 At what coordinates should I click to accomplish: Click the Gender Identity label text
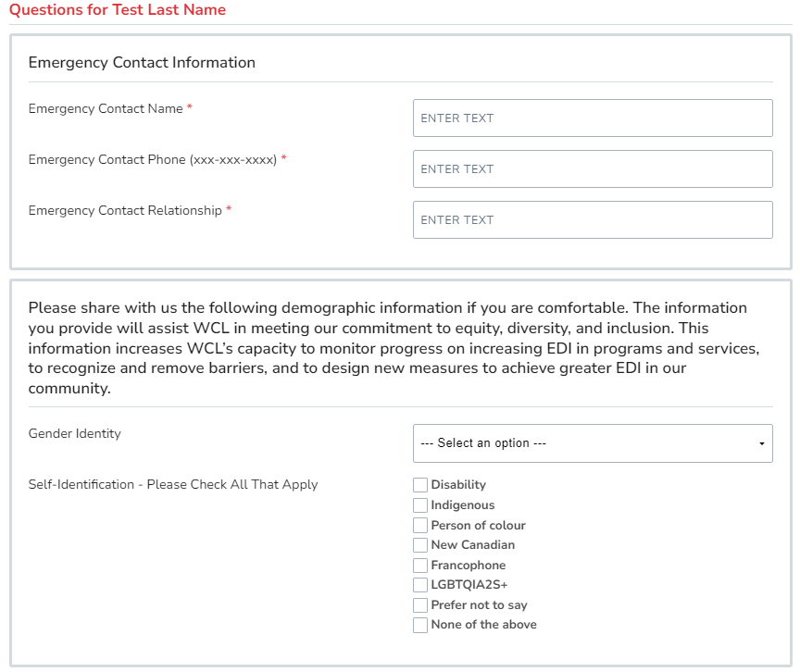[x=75, y=434]
